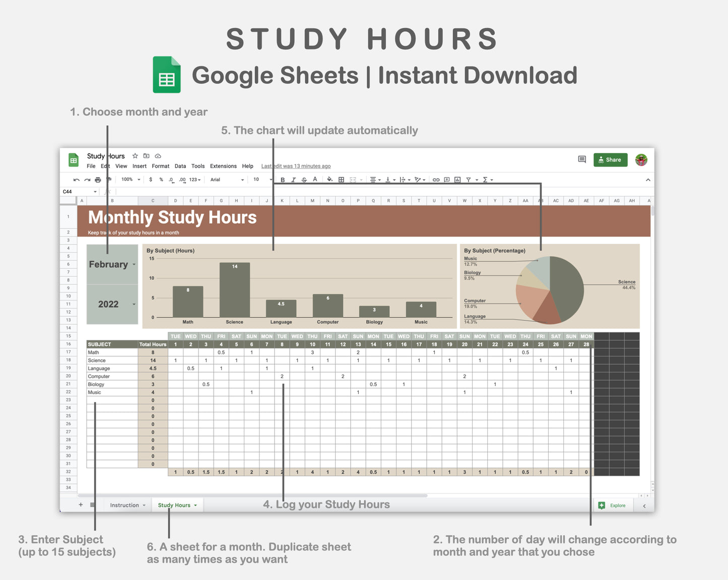The image size is (728, 580).
Task: Click the Insert chart icon
Action: [x=458, y=180]
